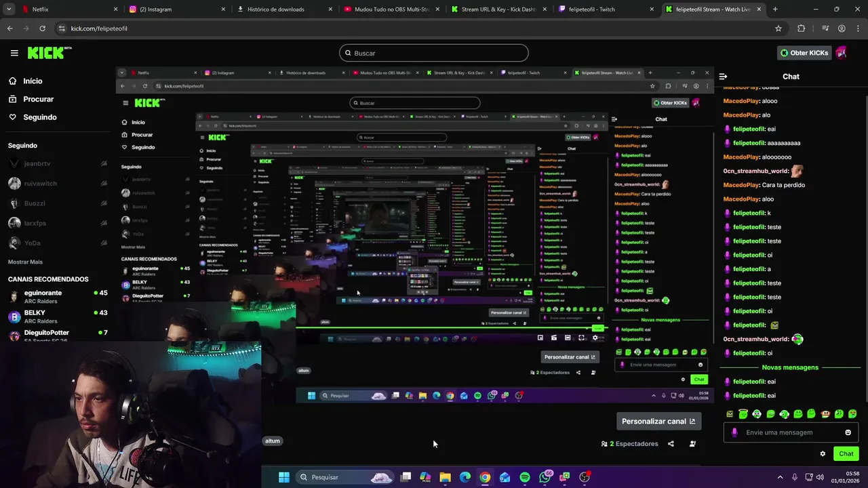868x488 pixels.
Task: Click the address bar kick.com/felipeteofil
Action: pyautogui.click(x=419, y=28)
